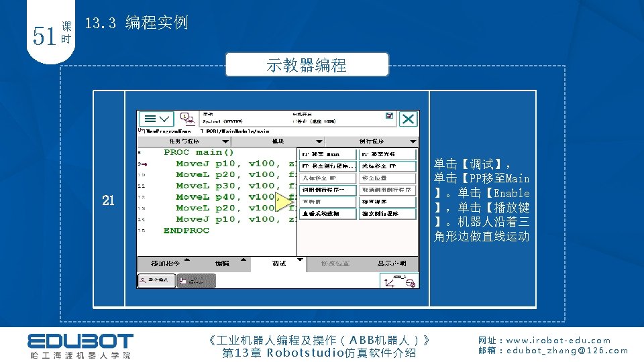Image resolution: width=644 pixels, height=362 pixels.
Task: Select 光标移至 PP
Action: [387, 166]
